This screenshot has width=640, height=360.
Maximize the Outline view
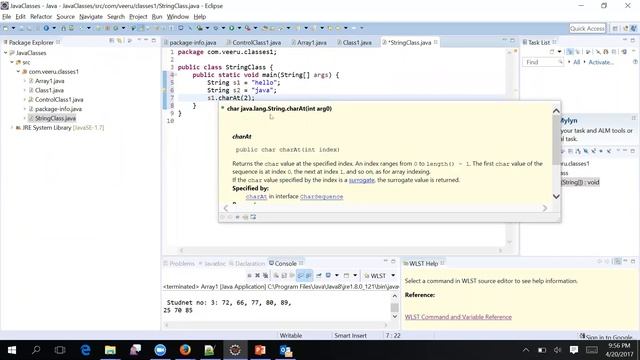pyautogui.click(x=633, y=151)
